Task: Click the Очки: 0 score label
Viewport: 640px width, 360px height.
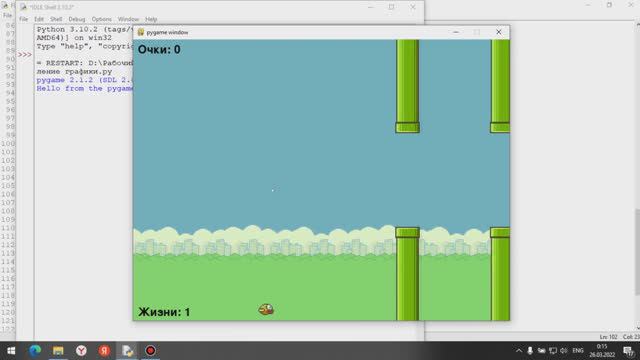Action: tap(159, 49)
